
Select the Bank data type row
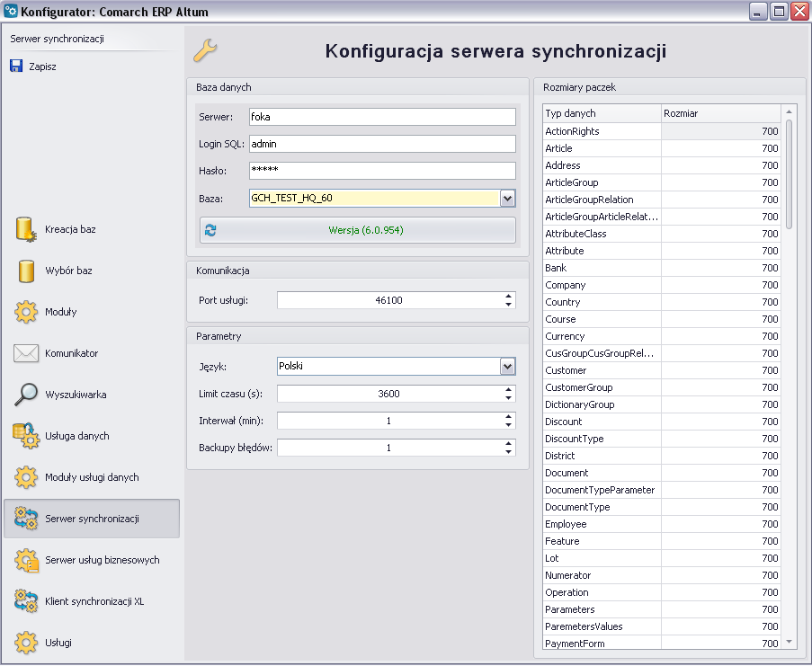click(x=661, y=268)
